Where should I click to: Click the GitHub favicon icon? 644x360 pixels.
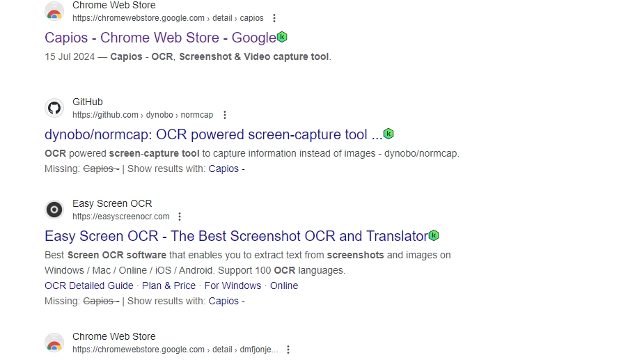pos(54,108)
